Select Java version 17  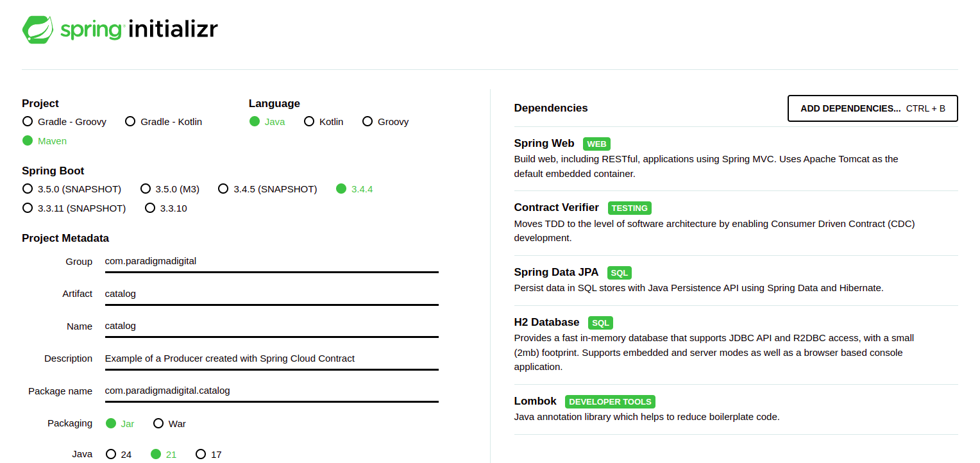[x=201, y=454]
